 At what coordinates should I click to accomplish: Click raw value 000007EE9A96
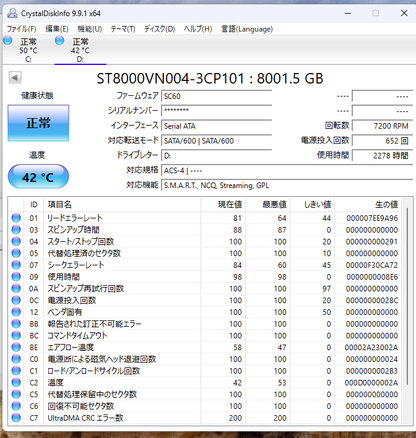pyautogui.click(x=372, y=218)
